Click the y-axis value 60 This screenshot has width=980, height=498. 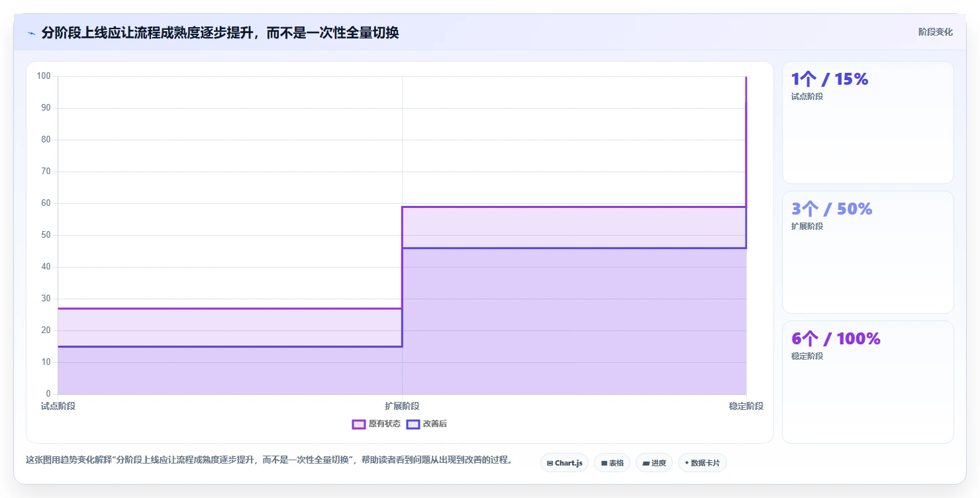(46, 203)
